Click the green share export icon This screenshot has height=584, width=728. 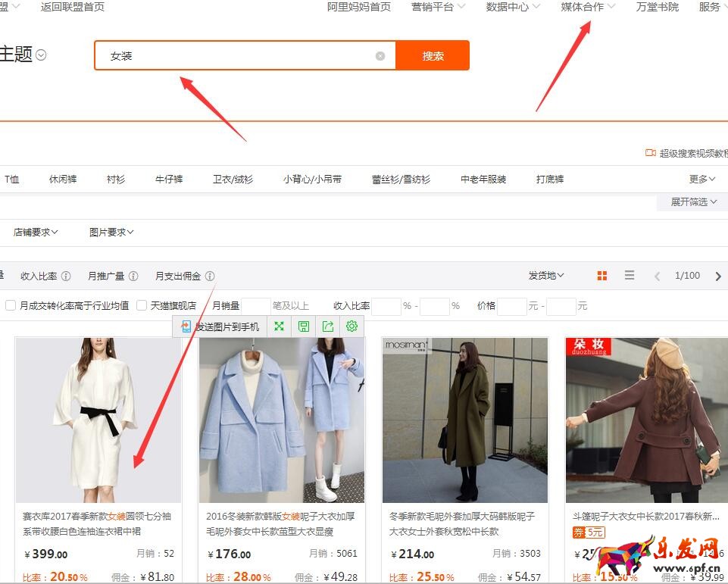click(x=328, y=326)
